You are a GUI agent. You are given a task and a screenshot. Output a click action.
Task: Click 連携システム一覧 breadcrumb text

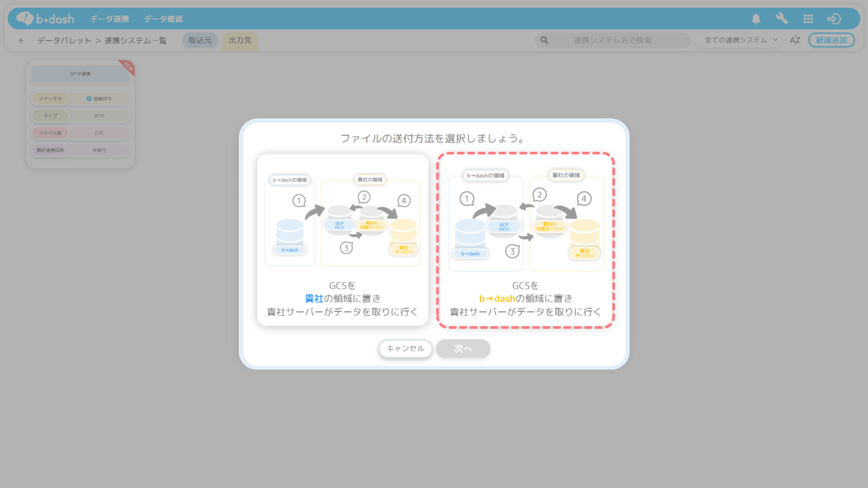pyautogui.click(x=135, y=40)
